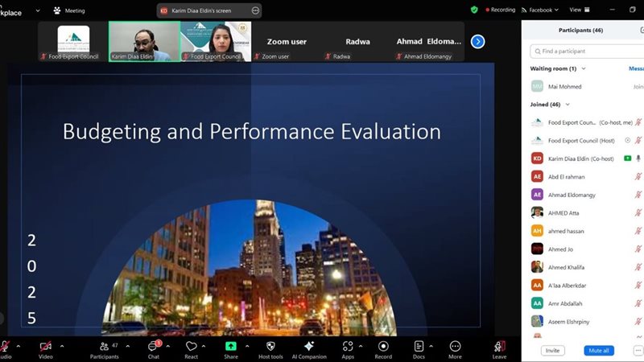This screenshot has height=362, width=644.
Task: Open the Participants panel button in toolbar
Action: click(105, 350)
